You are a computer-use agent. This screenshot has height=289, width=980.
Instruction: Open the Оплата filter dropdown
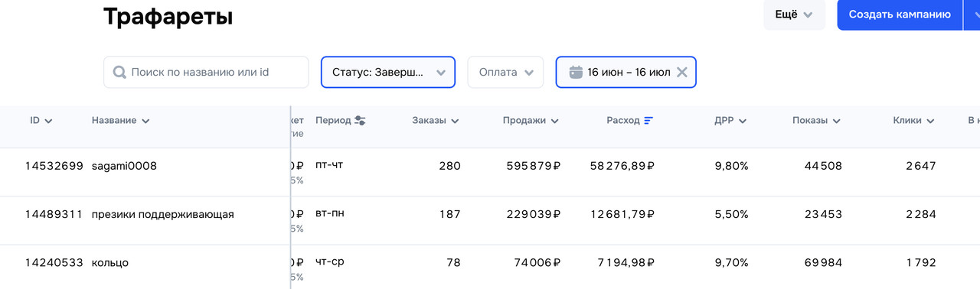505,72
